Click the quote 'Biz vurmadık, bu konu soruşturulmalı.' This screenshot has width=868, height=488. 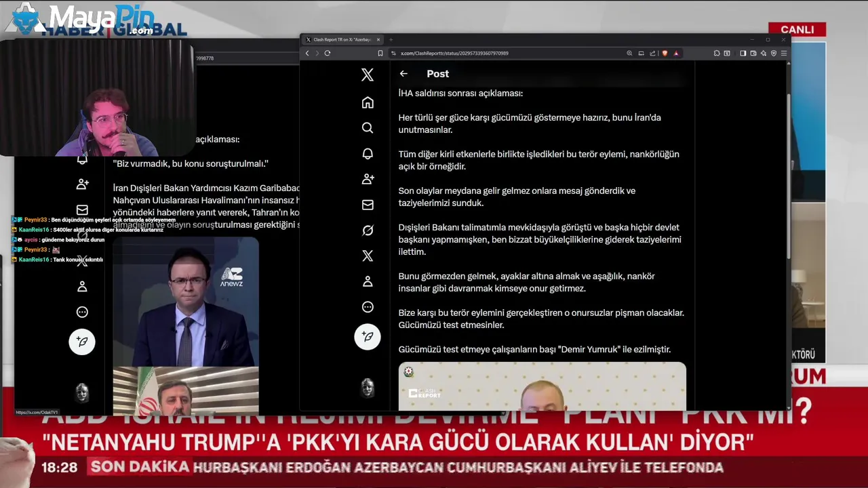point(191,163)
